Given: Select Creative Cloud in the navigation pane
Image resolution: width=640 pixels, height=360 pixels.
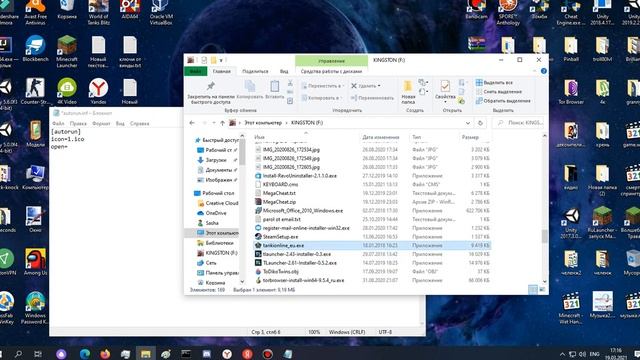Looking at the screenshot, I should [x=218, y=203].
